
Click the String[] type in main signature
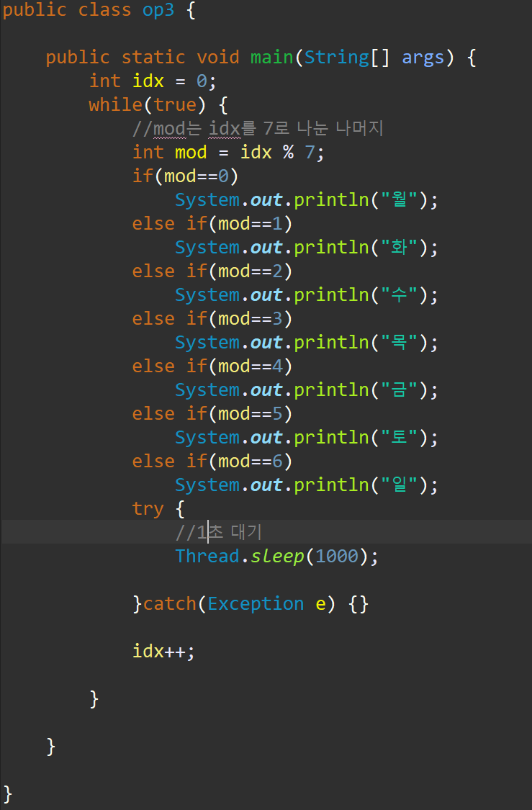(x=346, y=58)
